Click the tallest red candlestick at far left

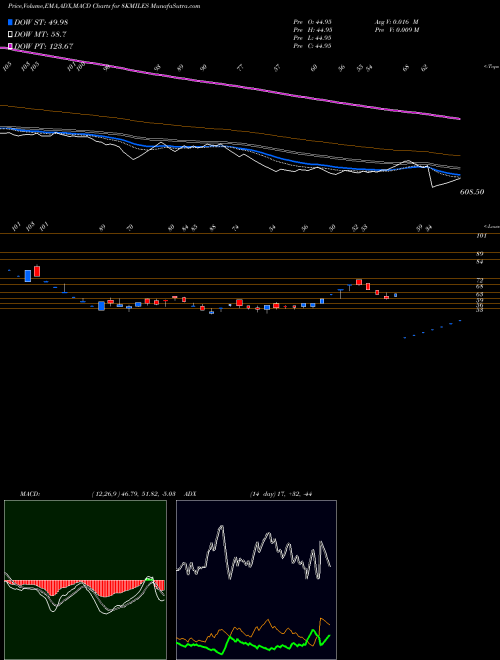coord(37,271)
